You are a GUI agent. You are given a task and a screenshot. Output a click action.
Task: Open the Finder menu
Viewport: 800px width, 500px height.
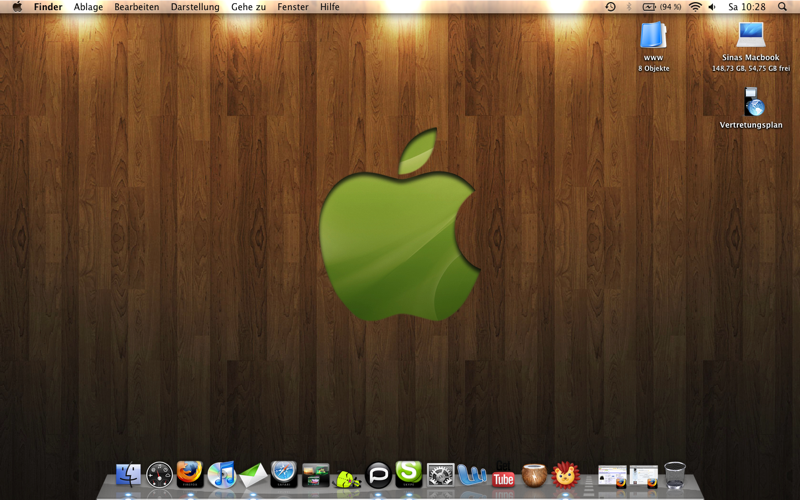[x=48, y=7]
